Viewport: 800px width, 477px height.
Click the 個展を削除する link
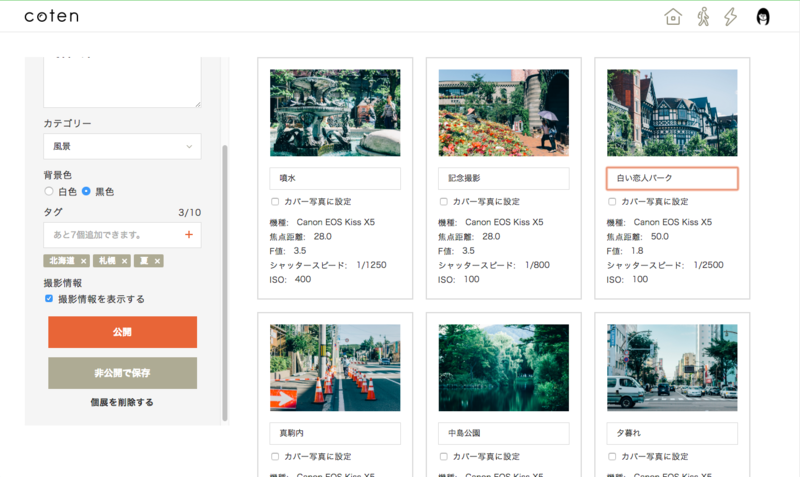coord(122,402)
